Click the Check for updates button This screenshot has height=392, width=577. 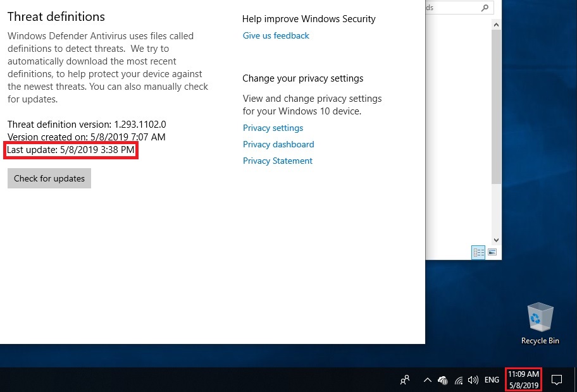coord(49,178)
